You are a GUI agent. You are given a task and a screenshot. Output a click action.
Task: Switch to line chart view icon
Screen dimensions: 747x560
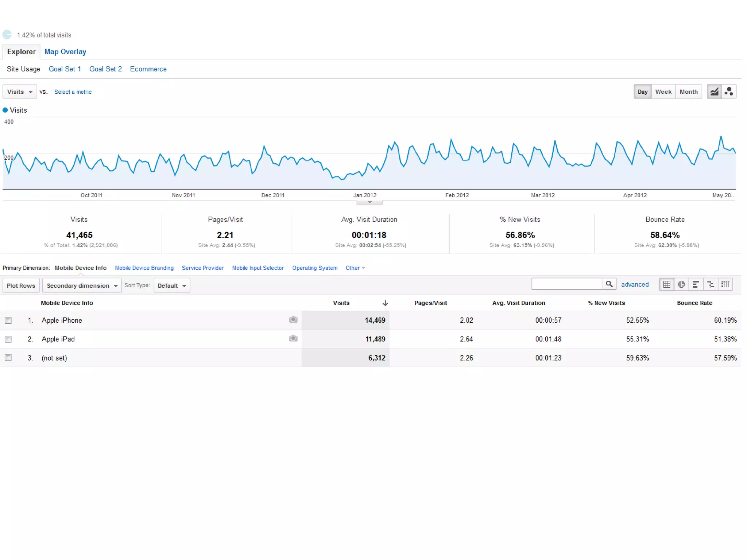714,92
